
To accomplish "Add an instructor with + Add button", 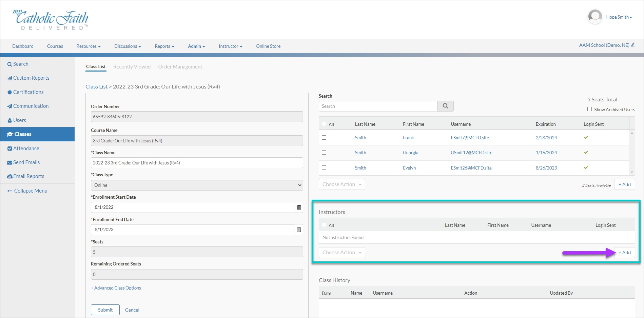I will [x=625, y=253].
